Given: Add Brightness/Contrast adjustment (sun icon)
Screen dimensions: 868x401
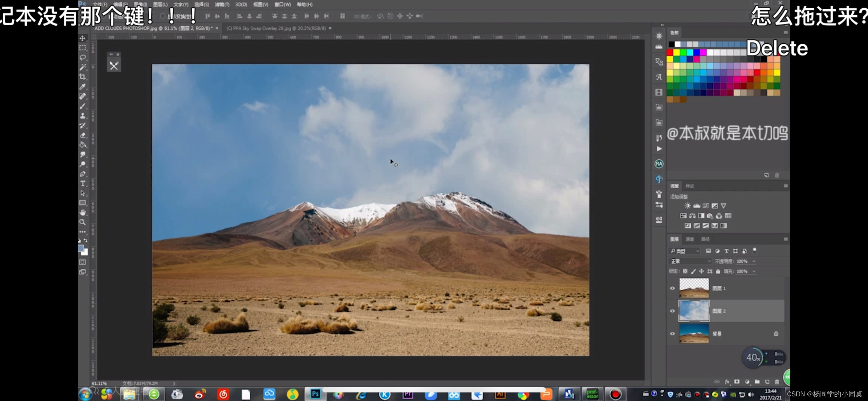Looking at the screenshot, I should pyautogui.click(x=687, y=206).
